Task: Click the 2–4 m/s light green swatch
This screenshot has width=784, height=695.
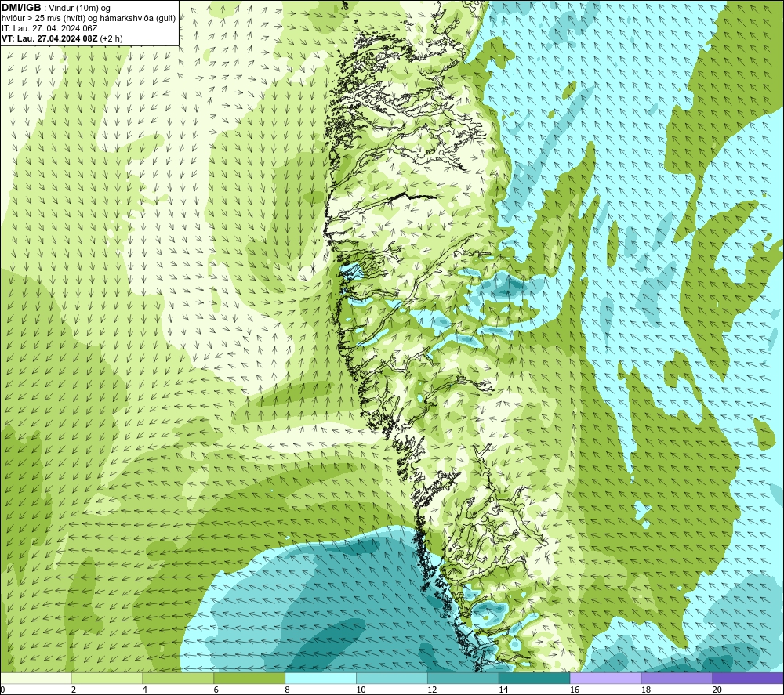Action: tap(107, 678)
